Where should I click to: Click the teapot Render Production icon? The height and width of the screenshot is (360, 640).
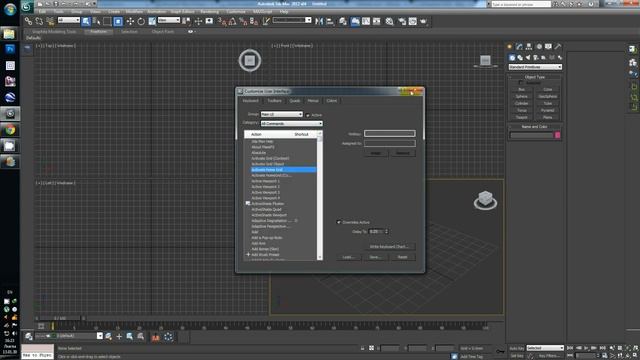(423, 21)
